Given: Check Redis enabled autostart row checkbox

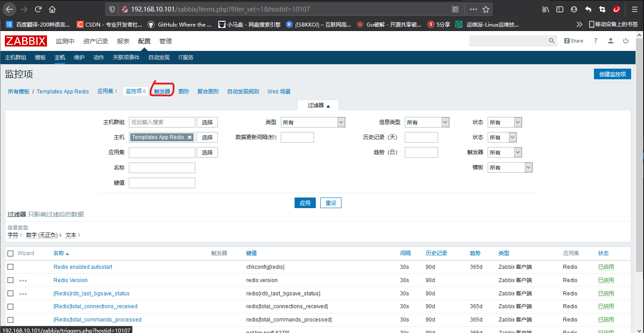Looking at the screenshot, I should click(x=11, y=267).
